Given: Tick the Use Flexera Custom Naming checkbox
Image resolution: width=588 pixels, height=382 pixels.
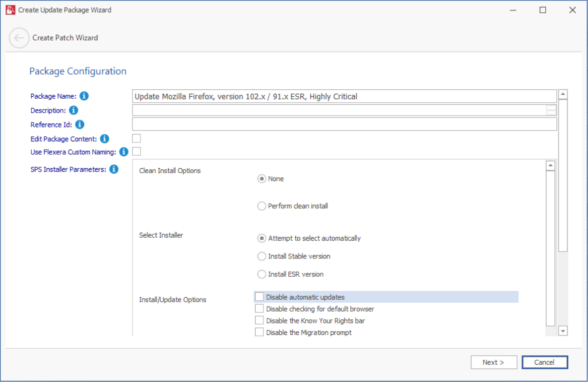Looking at the screenshot, I should (x=136, y=151).
